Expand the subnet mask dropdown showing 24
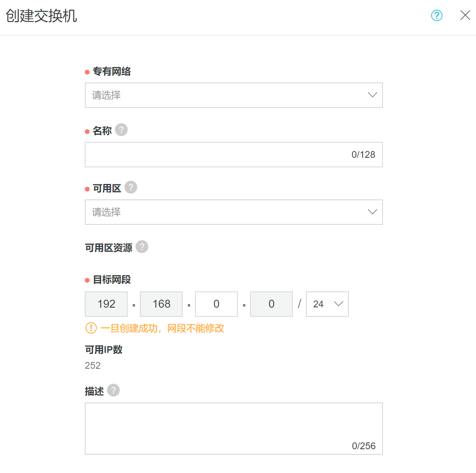This screenshot has height=473, width=476. coord(327,304)
